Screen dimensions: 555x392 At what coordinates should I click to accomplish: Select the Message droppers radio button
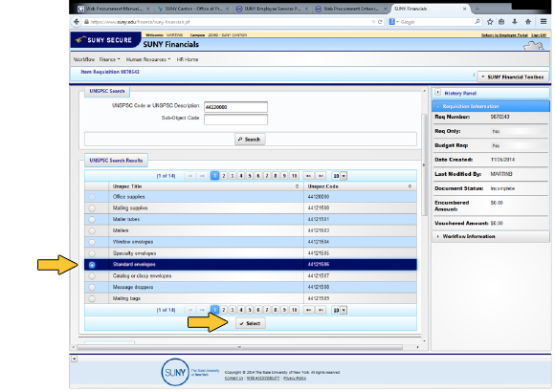[x=92, y=287]
